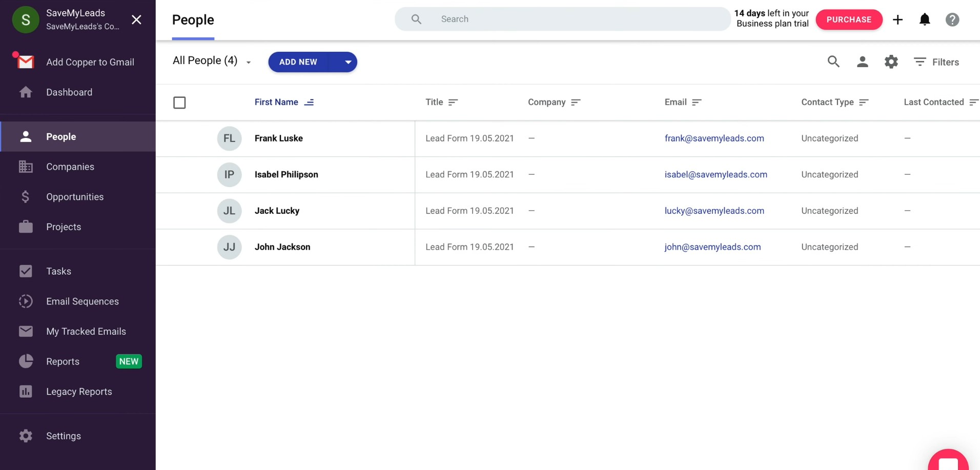Viewport: 980px width, 470px height.
Task: Click Uncategorized in Frank Luske's row
Action: 829,138
